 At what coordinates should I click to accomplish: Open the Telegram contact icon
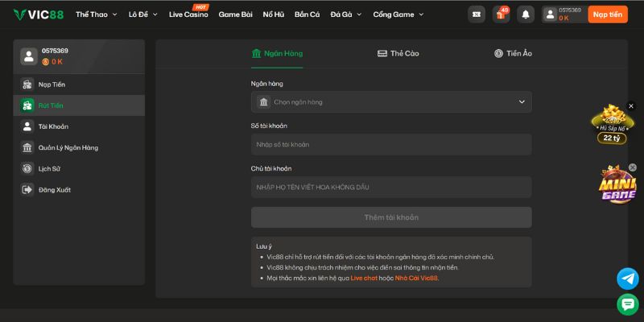click(x=627, y=279)
